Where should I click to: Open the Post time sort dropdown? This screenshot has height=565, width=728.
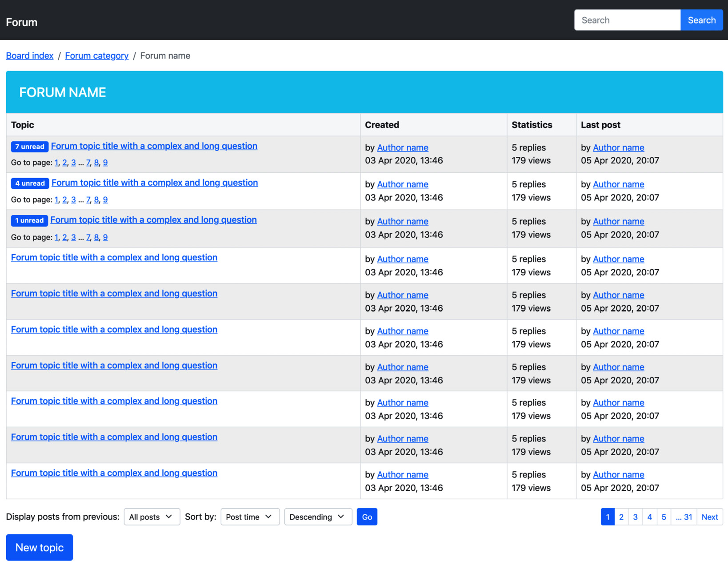point(250,517)
